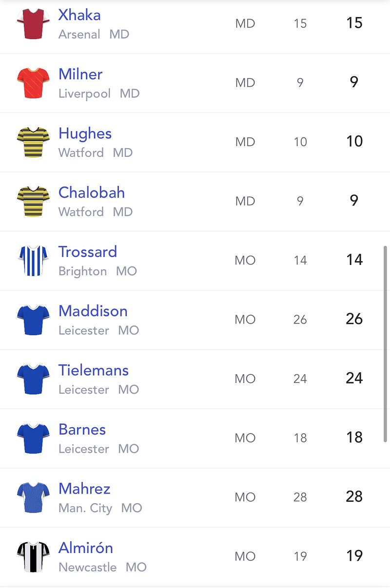Open Mahrez player profile

[x=84, y=489]
